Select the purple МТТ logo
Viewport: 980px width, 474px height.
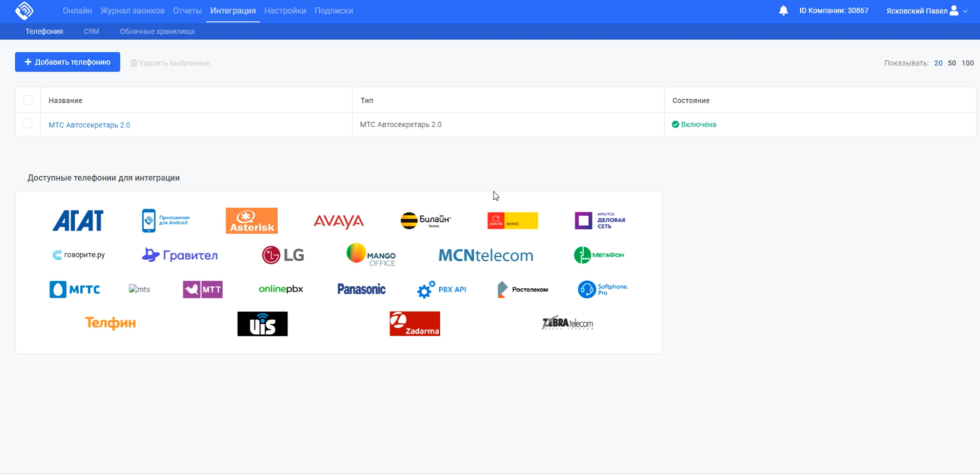(x=202, y=290)
